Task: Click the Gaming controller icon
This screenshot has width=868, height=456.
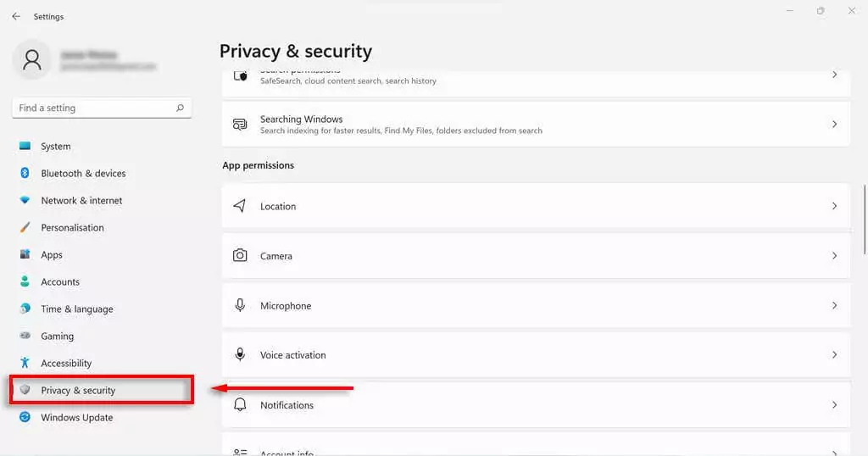Action: click(25, 336)
